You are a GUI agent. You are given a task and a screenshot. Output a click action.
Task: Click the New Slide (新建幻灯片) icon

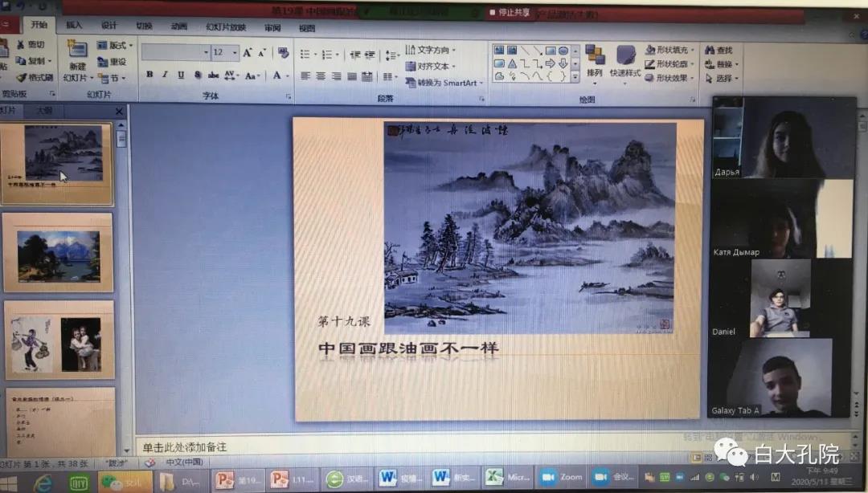click(x=77, y=51)
